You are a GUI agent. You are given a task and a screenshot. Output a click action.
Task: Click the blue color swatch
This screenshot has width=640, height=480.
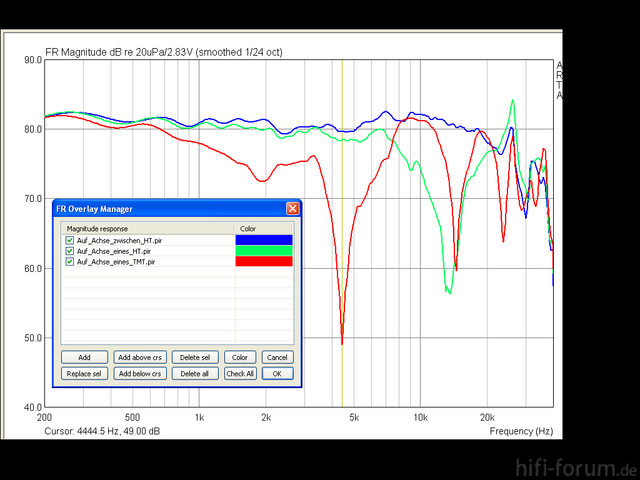tap(263, 240)
